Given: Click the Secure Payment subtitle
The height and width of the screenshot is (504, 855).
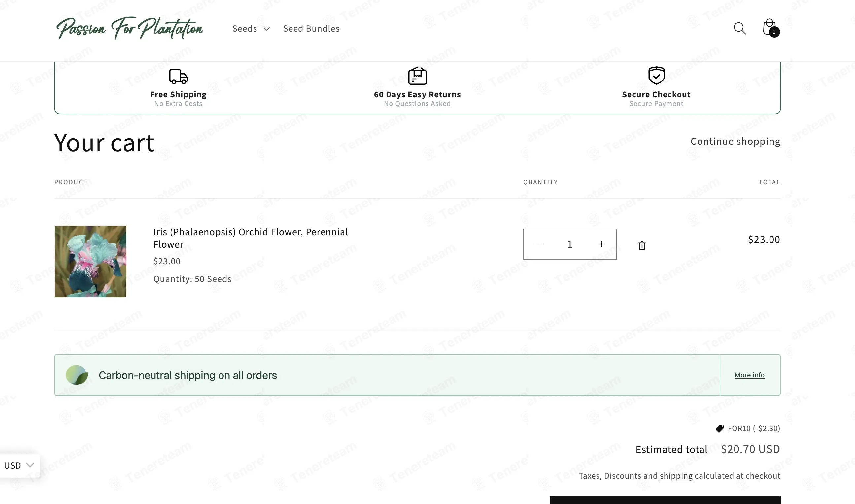Looking at the screenshot, I should click(x=656, y=104).
